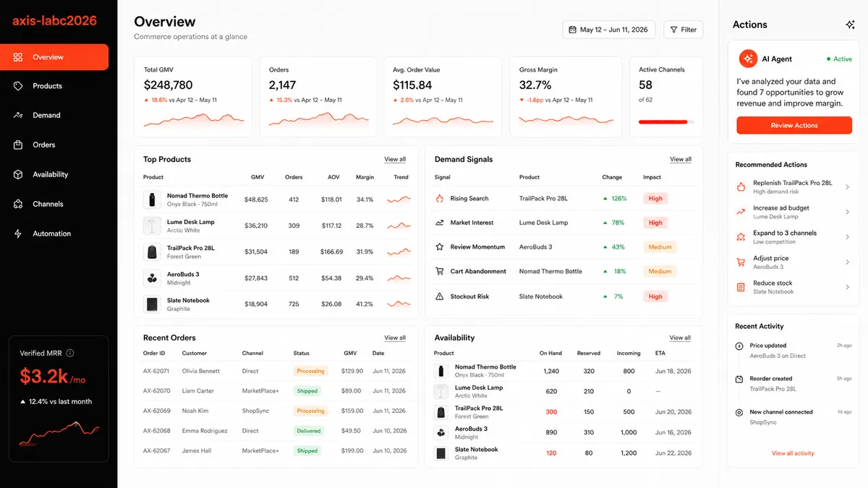Open the Filter button
Viewport: 868px width, 488px height.
(683, 30)
